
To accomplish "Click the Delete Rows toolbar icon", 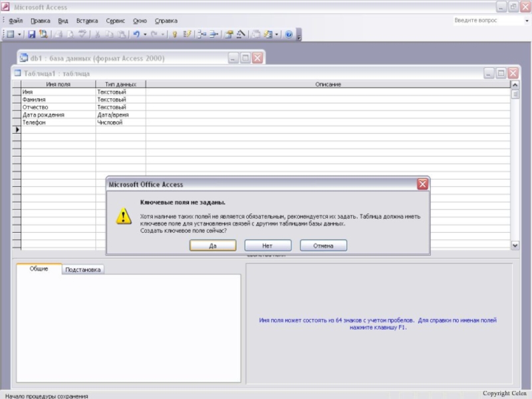I will [x=213, y=34].
